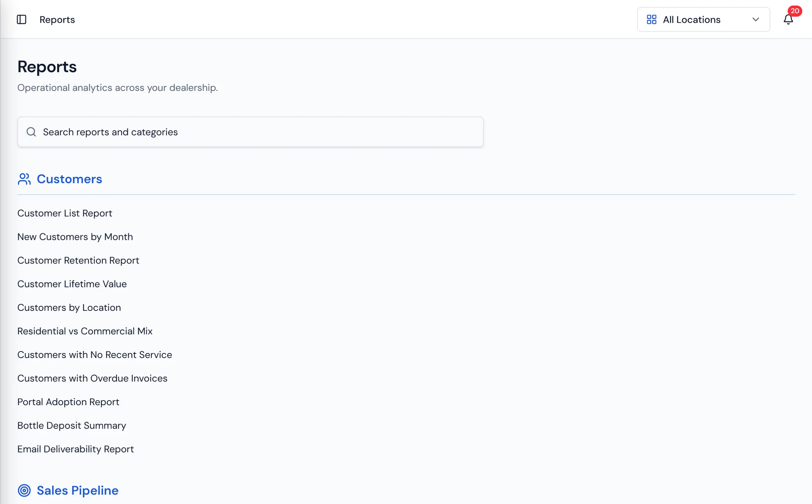This screenshot has height=504, width=812.
Task: Expand the locations chevron arrow
Action: (756, 19)
